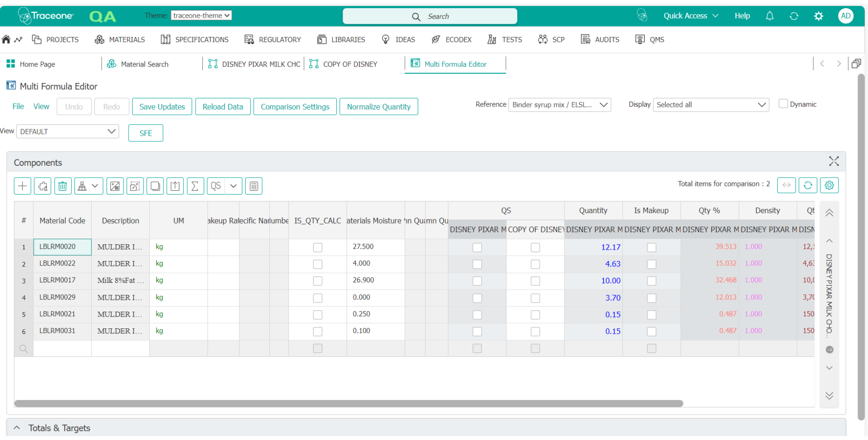Maximize the Components panel with expand icon

pos(834,161)
